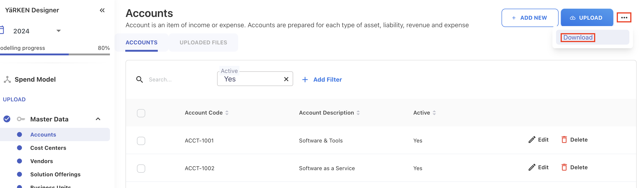Click pencil Edit icon for ACCT-1002
Screen dimensions: 644x188
pos(532,167)
